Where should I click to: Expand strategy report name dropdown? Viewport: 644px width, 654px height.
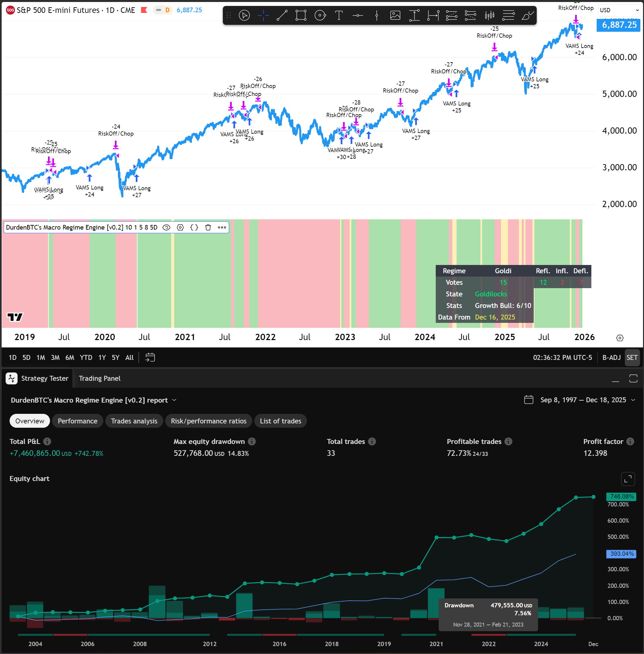[174, 400]
